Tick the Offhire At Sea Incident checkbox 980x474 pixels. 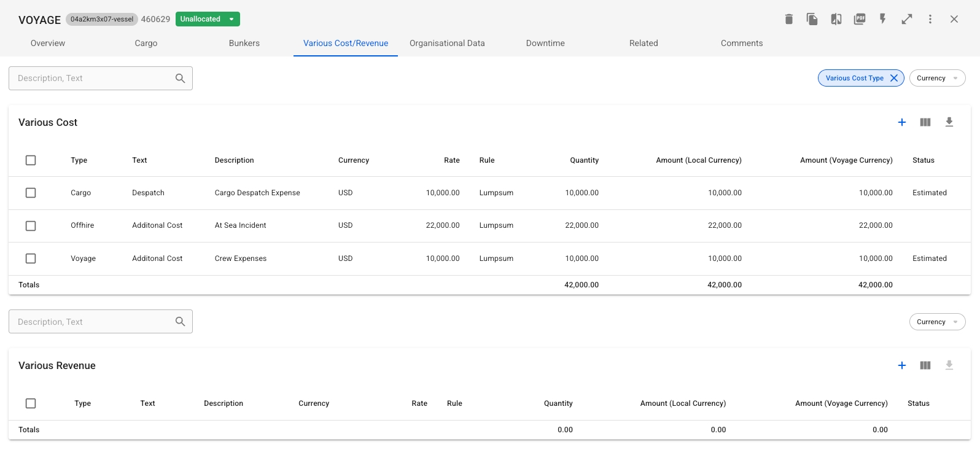[x=31, y=226]
